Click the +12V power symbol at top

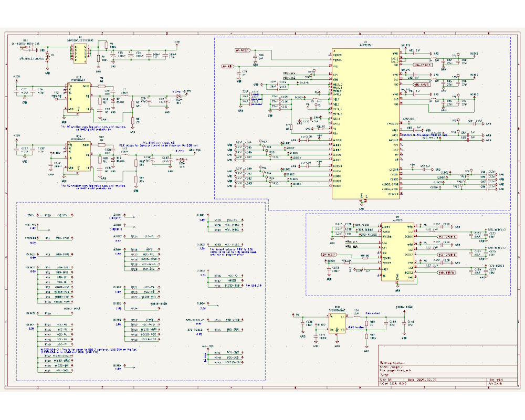click(x=176, y=42)
